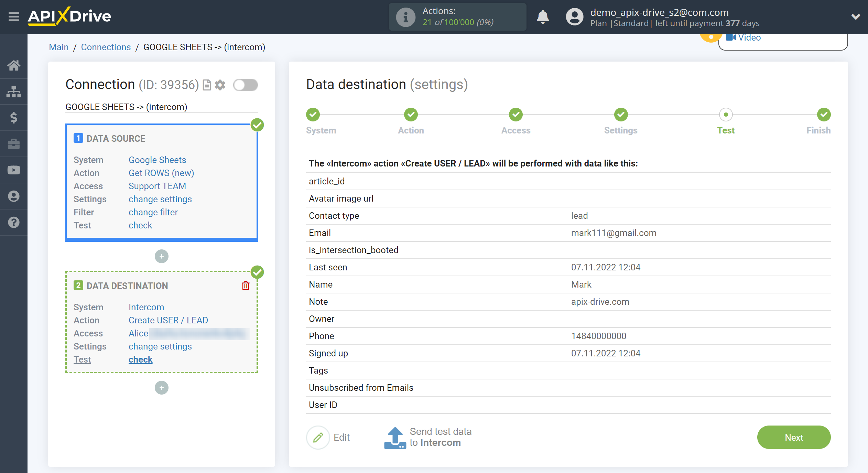Click the article_id row label
The height and width of the screenshot is (473, 868).
[x=327, y=181]
